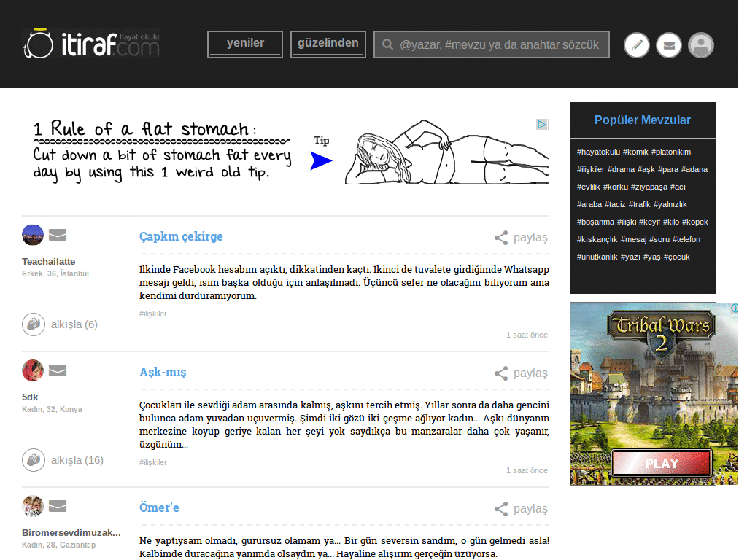Share the Ömer'e post
This screenshot has height=560, width=747.
(521, 508)
